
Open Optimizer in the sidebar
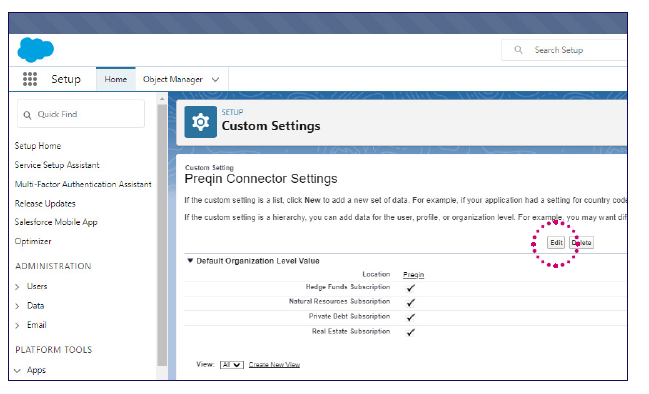tap(33, 241)
